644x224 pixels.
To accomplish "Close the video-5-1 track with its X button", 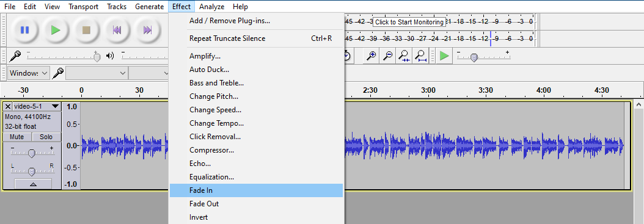I will pos(8,107).
